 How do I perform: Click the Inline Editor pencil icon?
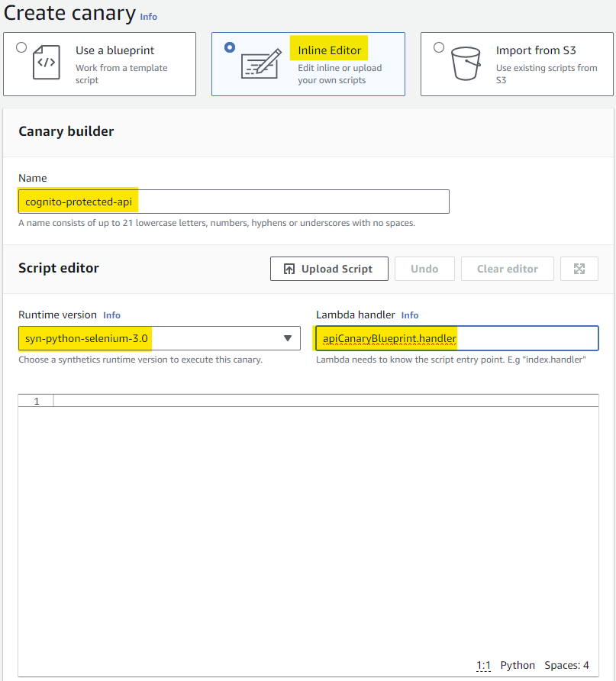click(259, 64)
